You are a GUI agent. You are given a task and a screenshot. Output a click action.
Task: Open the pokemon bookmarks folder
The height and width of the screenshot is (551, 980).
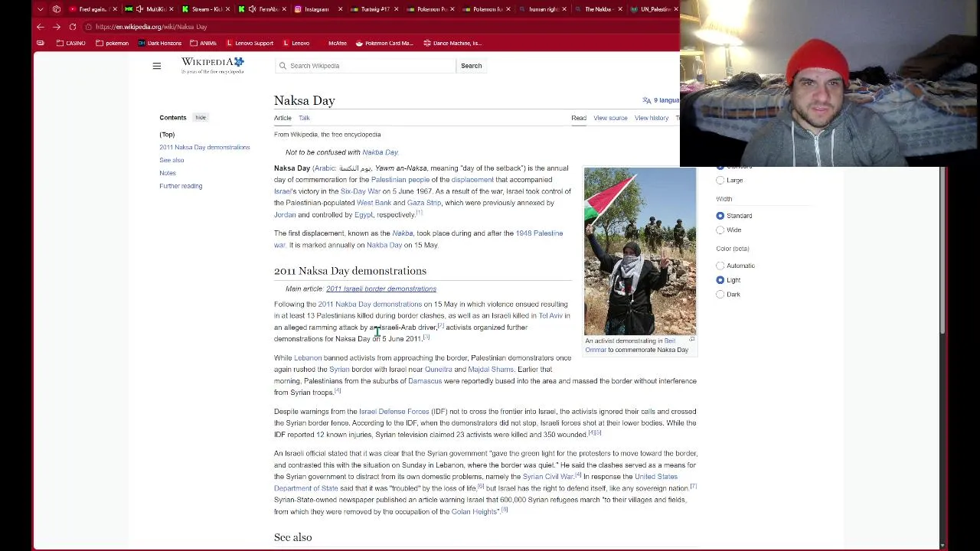pos(112,43)
